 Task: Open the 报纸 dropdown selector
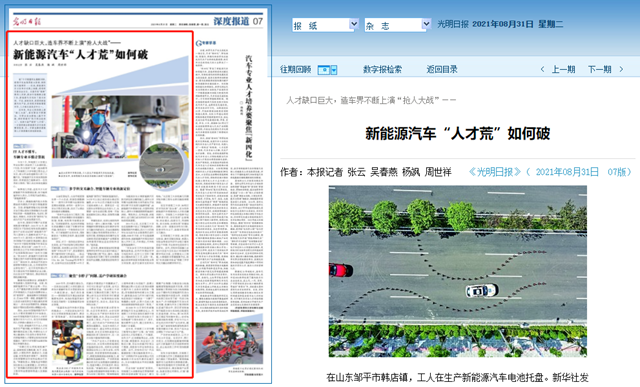coord(325,25)
